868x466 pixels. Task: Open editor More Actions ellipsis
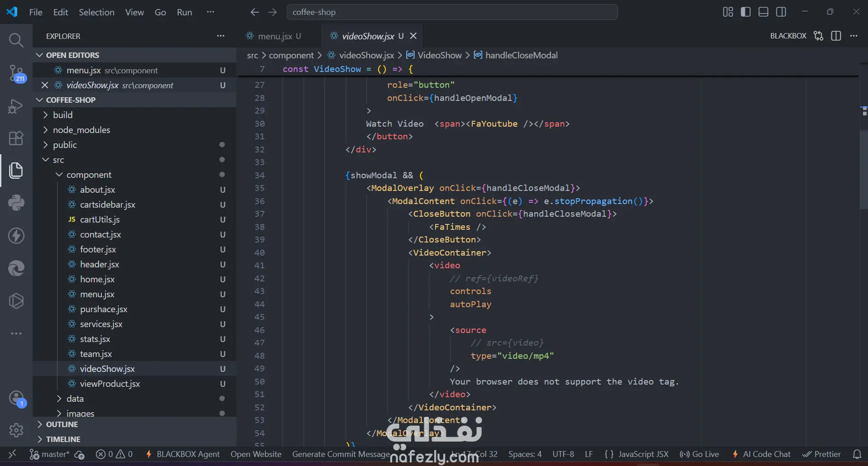[854, 36]
